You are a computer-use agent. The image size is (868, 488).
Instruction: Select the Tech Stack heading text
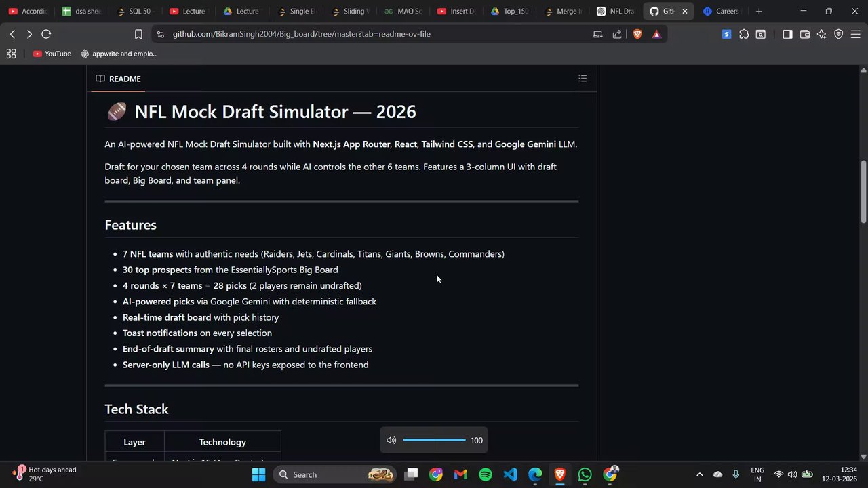point(136,409)
